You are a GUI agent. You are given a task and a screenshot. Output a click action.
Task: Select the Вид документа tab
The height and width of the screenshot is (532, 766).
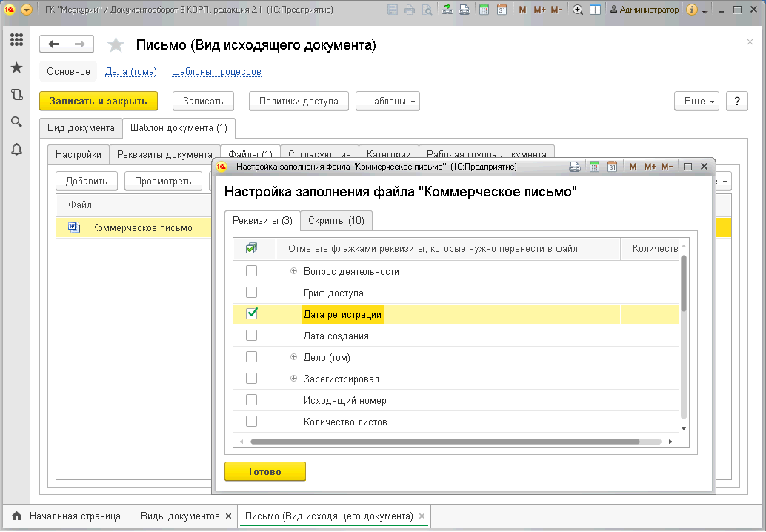[x=81, y=128]
